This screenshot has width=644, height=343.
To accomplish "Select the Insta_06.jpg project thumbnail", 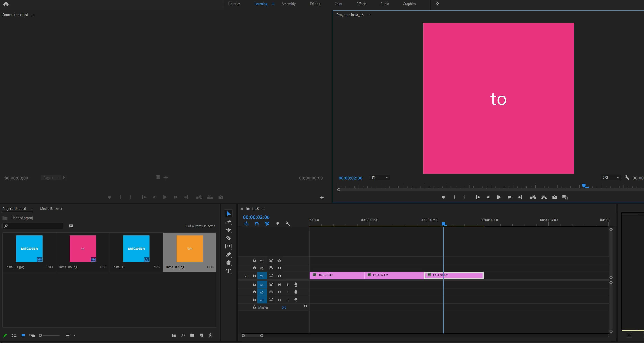I will pos(83,249).
